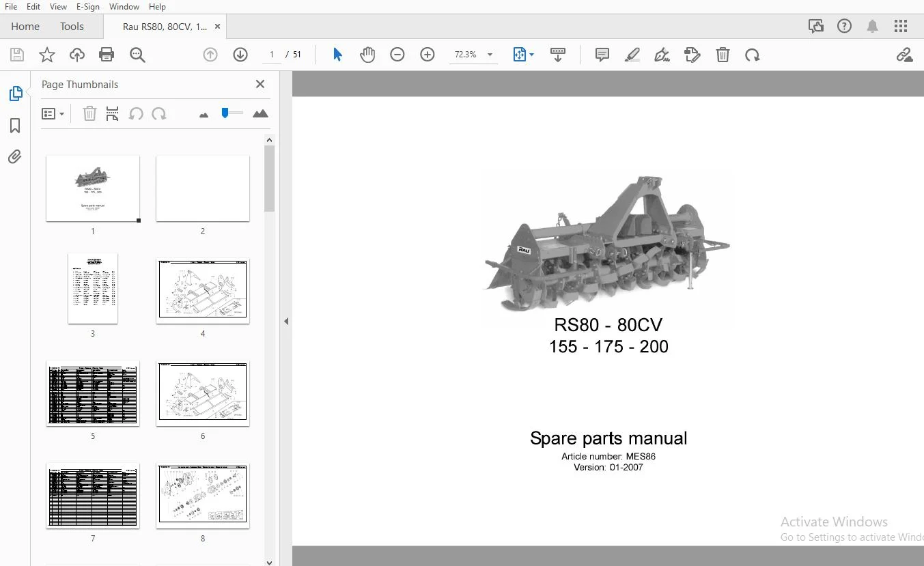The image size is (924, 566).
Task: Go to the previous page arrow
Action: (210, 55)
